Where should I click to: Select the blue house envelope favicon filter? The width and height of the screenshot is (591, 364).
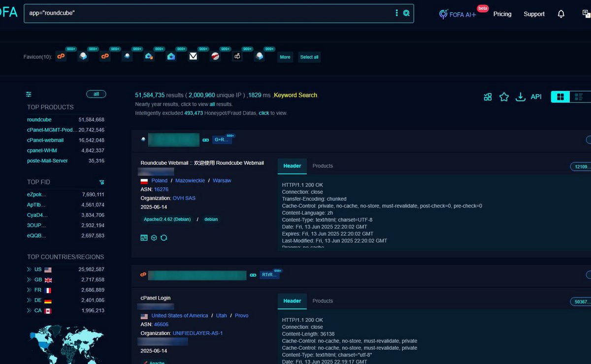point(171,57)
